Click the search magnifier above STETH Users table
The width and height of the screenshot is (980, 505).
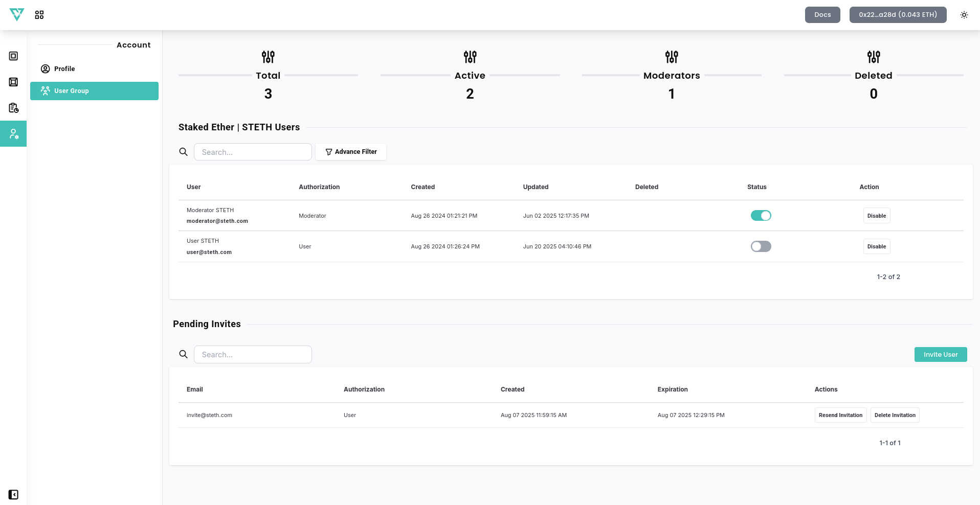pos(183,152)
